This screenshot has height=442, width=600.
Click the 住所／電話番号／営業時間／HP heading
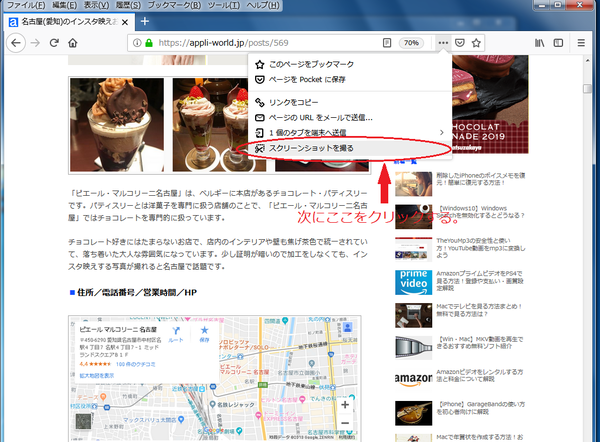tap(137, 292)
